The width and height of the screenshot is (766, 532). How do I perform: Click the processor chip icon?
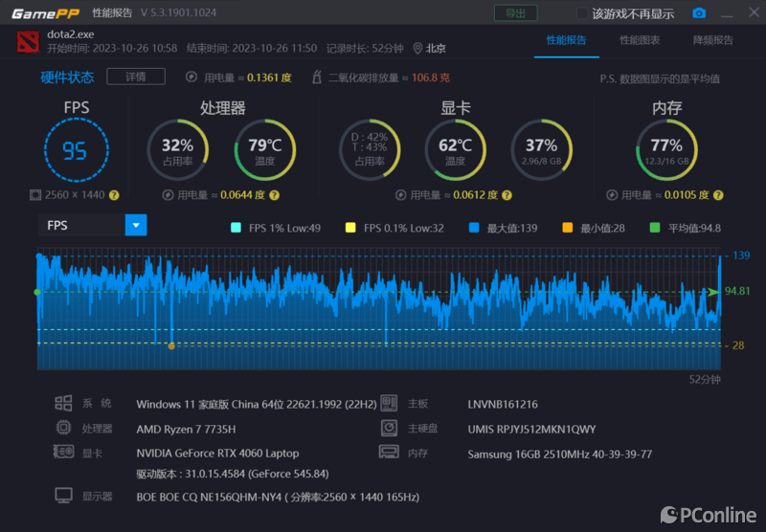(x=63, y=428)
